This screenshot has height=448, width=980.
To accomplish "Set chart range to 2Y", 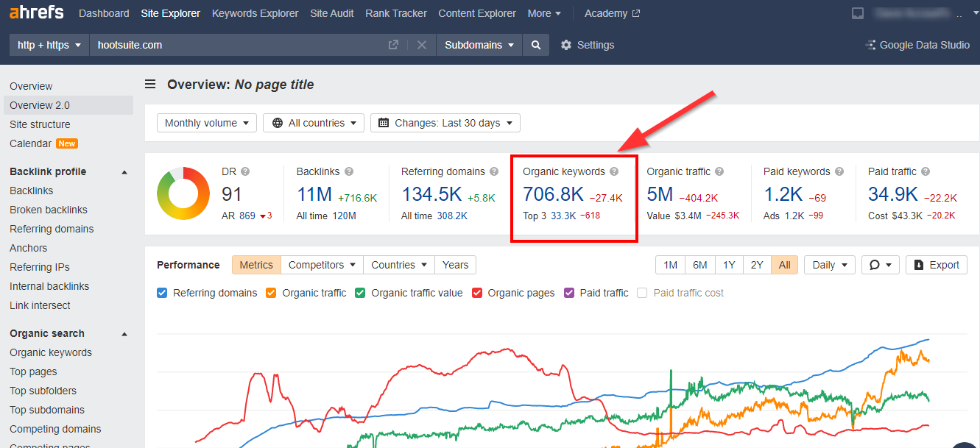I will 757,265.
